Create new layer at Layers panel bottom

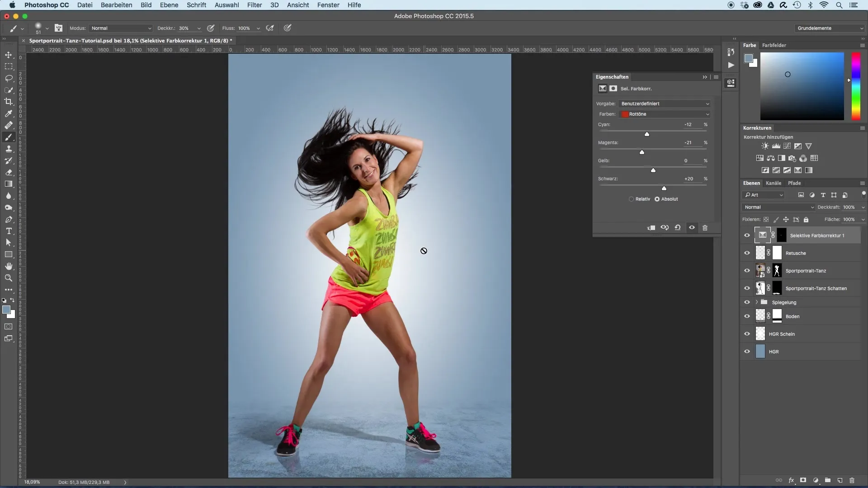(840, 480)
